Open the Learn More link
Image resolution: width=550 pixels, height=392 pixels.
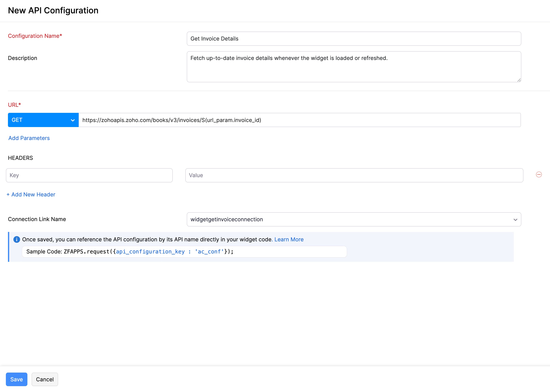tap(289, 239)
